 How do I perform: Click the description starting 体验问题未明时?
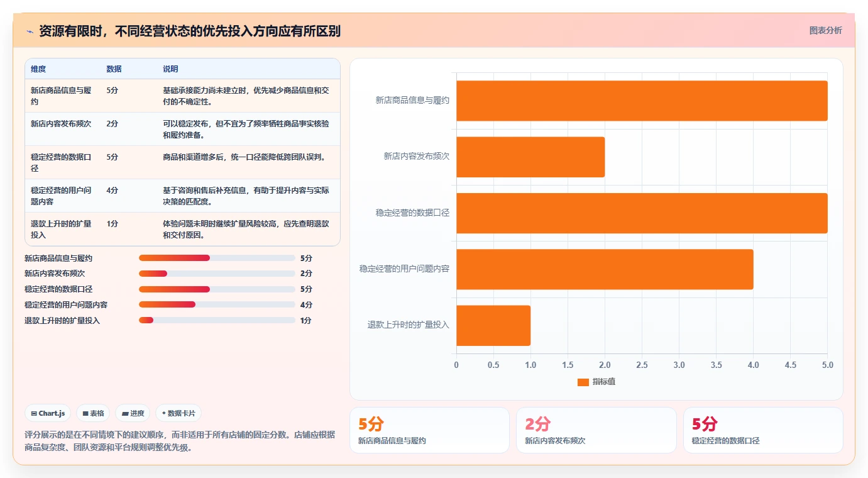click(246, 229)
